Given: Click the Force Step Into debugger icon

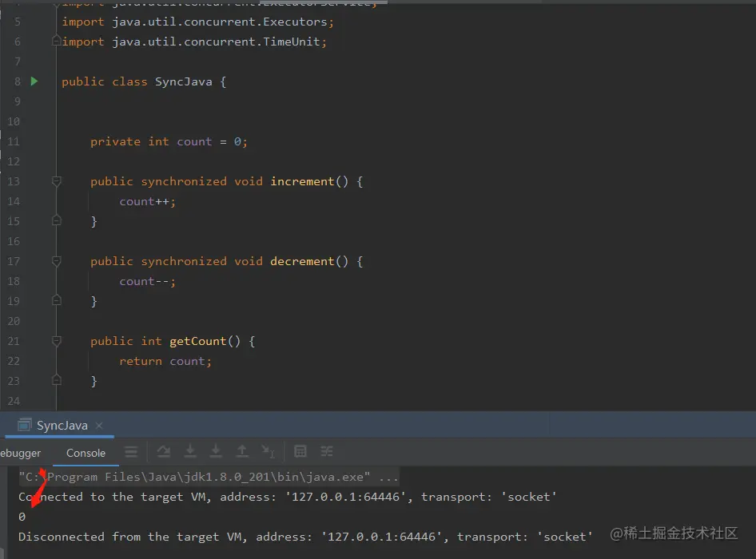Looking at the screenshot, I should click(216, 451).
